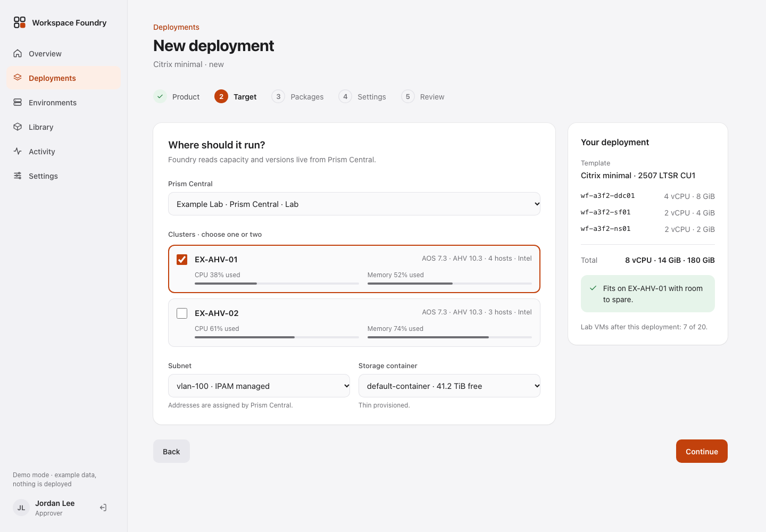Open the Storage container dropdown

449,386
